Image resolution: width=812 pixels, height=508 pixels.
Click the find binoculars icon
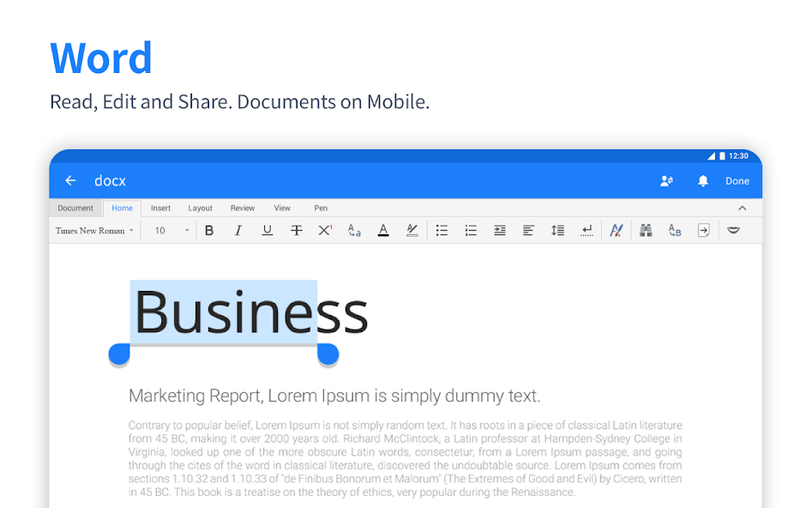click(646, 231)
